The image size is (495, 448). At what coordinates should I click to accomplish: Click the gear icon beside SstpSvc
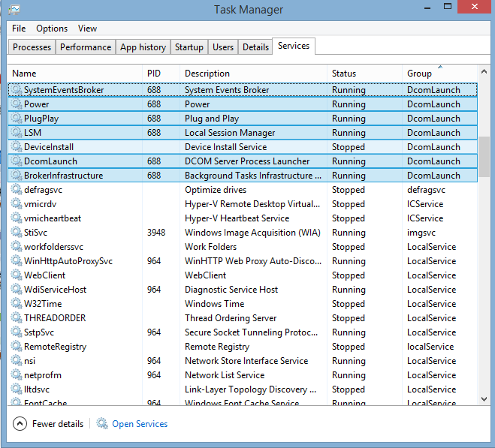[17, 332]
